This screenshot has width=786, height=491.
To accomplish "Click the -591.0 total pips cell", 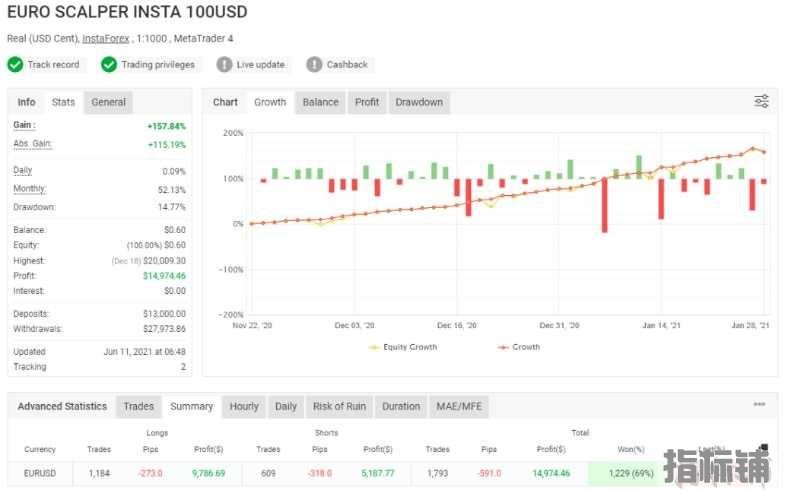I will [489, 473].
